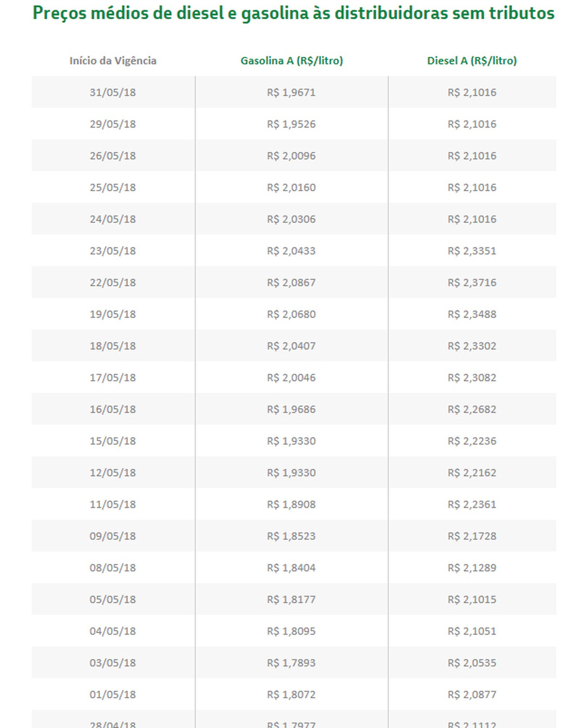The height and width of the screenshot is (728, 579).
Task: Select the gasolina price R$ 2,0867
Action: click(x=291, y=282)
